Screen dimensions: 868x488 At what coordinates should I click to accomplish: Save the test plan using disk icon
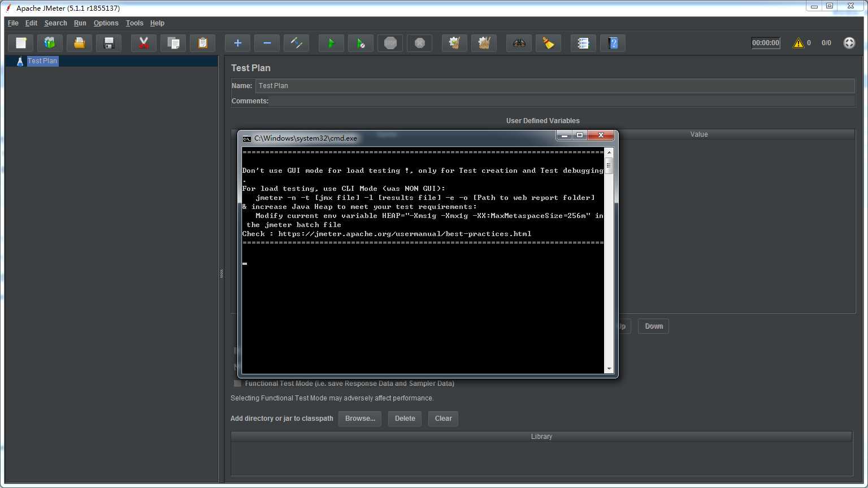pos(109,43)
